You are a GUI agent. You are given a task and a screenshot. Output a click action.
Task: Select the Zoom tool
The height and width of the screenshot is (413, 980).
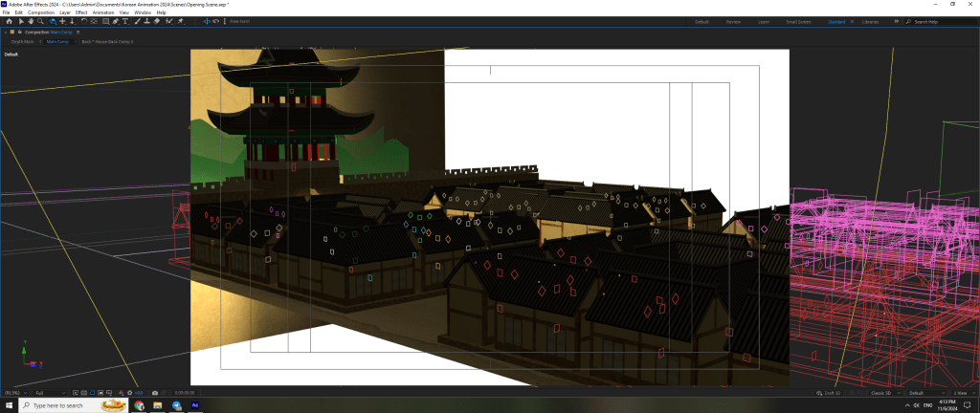[x=40, y=20]
